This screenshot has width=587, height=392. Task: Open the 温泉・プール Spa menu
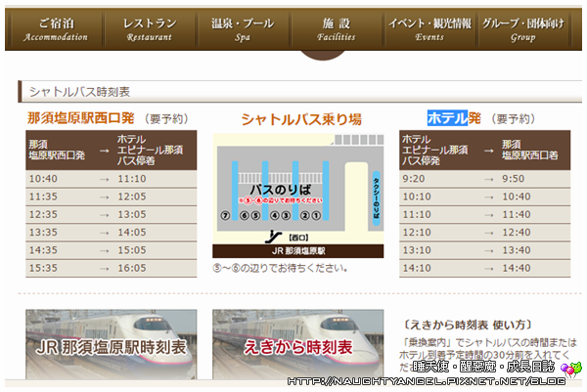click(x=243, y=29)
